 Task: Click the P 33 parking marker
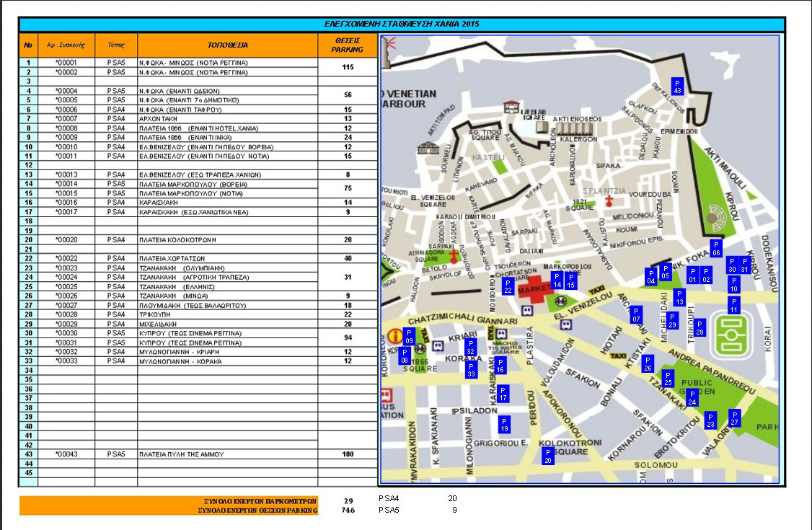(471, 369)
